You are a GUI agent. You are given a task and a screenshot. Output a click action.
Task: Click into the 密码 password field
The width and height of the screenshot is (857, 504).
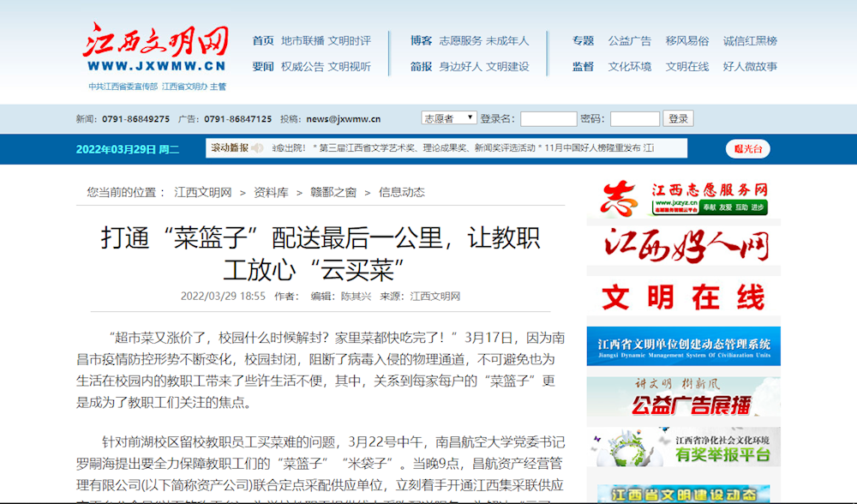(634, 118)
